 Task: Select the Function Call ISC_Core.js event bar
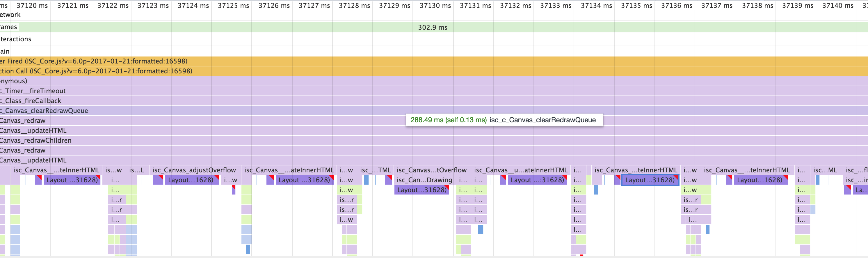click(434, 71)
